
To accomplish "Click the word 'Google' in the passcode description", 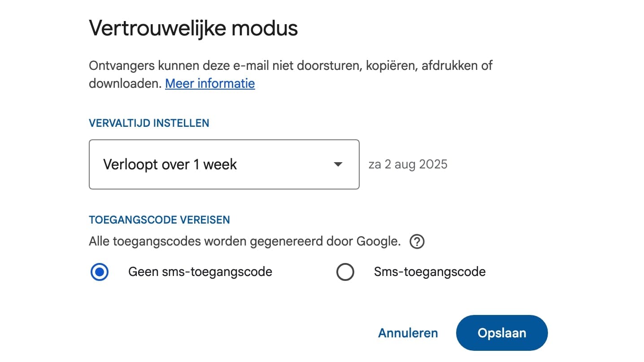I will (377, 241).
